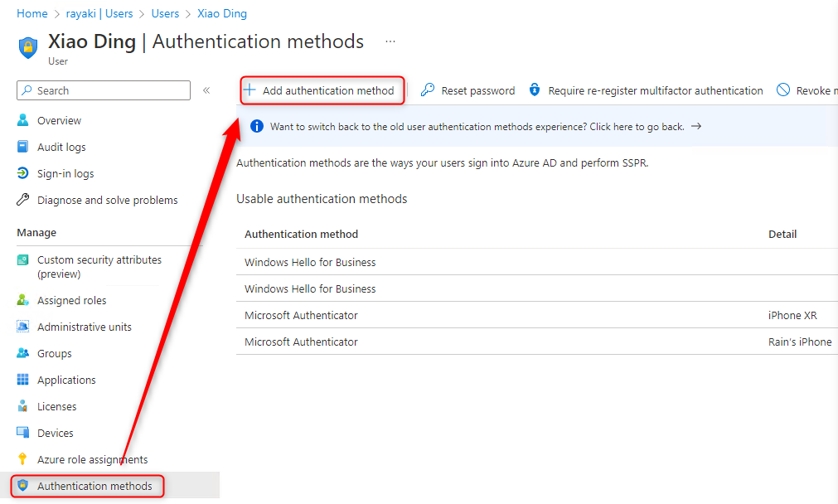Click Require re-register multifactor authentication
The width and height of the screenshot is (838, 504).
tap(646, 90)
